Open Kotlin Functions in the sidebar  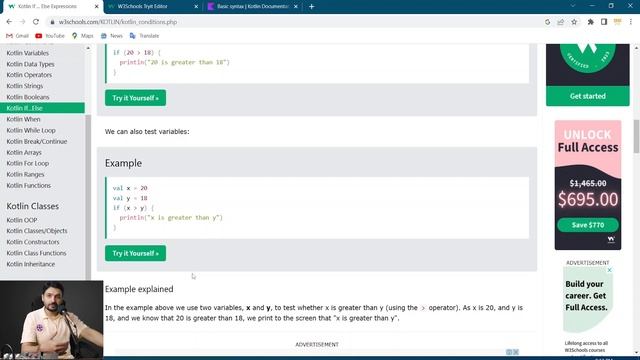[29, 185]
